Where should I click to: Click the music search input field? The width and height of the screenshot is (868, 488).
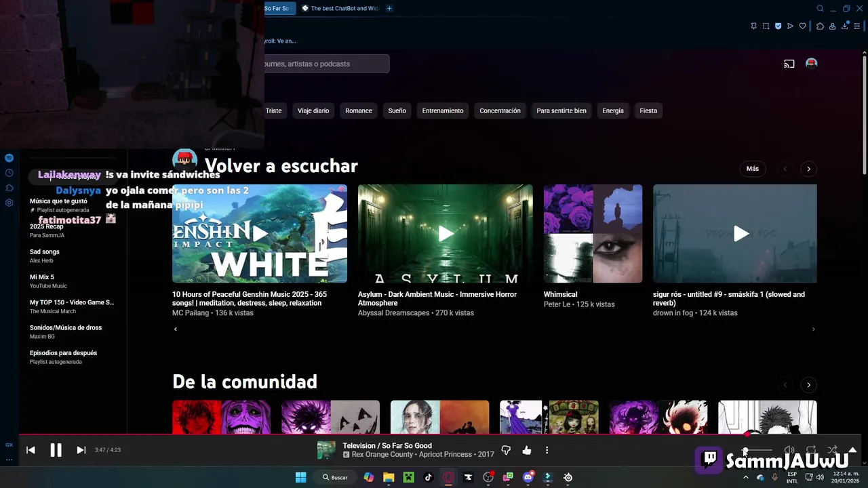tap(325, 64)
